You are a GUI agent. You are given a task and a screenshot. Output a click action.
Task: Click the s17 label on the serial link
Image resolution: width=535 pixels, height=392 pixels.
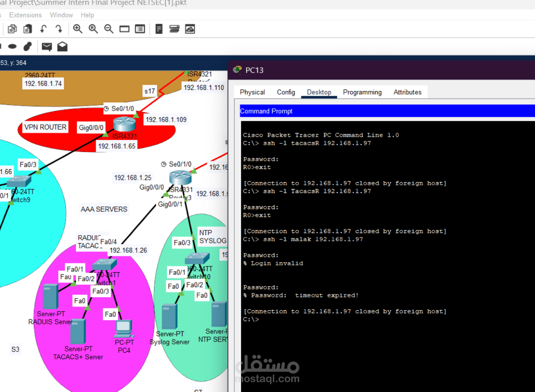pyautogui.click(x=150, y=91)
